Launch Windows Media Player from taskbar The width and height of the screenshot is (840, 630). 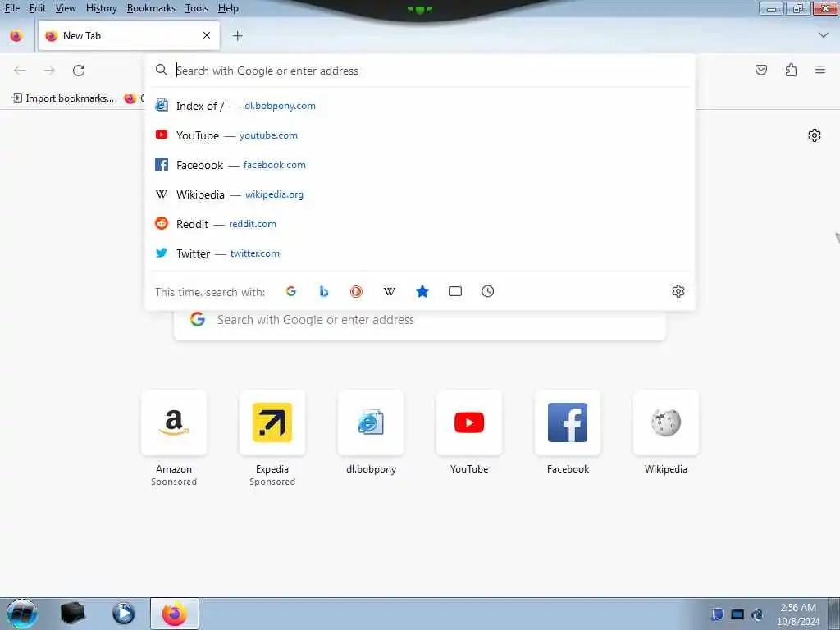tap(123, 614)
